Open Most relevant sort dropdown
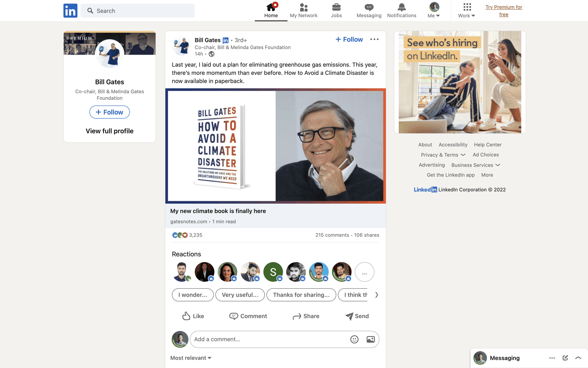Screen dimensions: 588x368 [191, 358]
